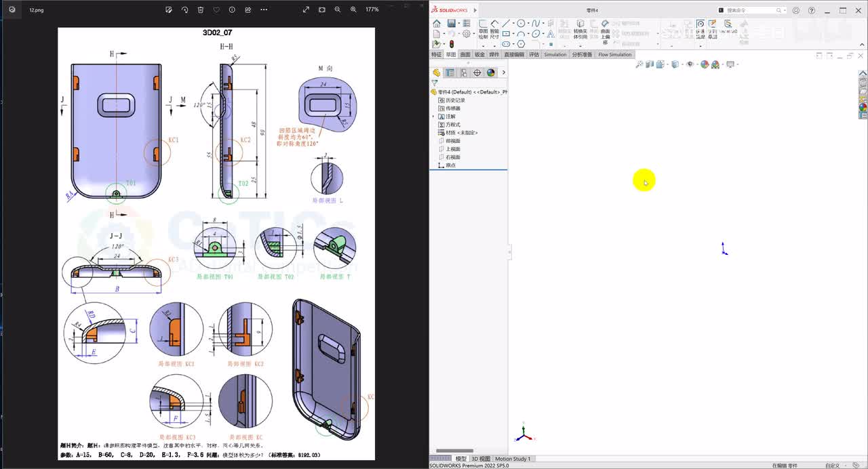
Task: Open the Evaluate (评估) tab
Action: [x=534, y=54]
